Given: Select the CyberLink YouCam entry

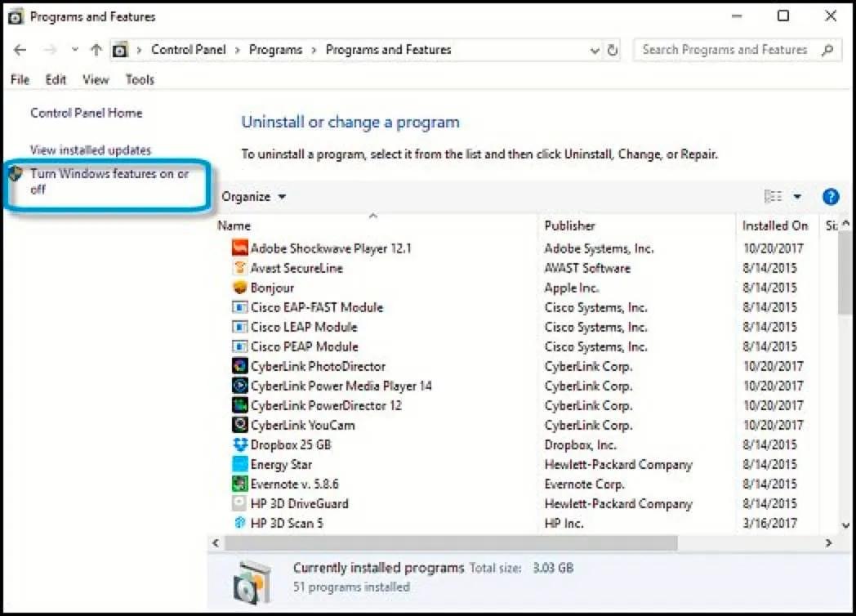Looking at the screenshot, I should [302, 426].
